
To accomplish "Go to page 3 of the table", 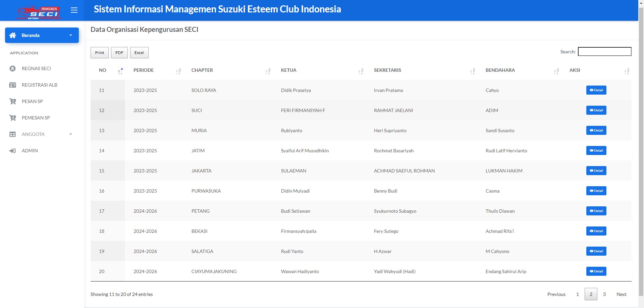I will tap(604, 294).
